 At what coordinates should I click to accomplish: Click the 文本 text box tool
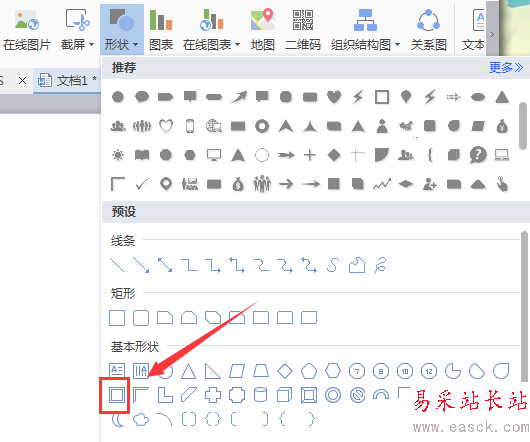pyautogui.click(x=473, y=30)
